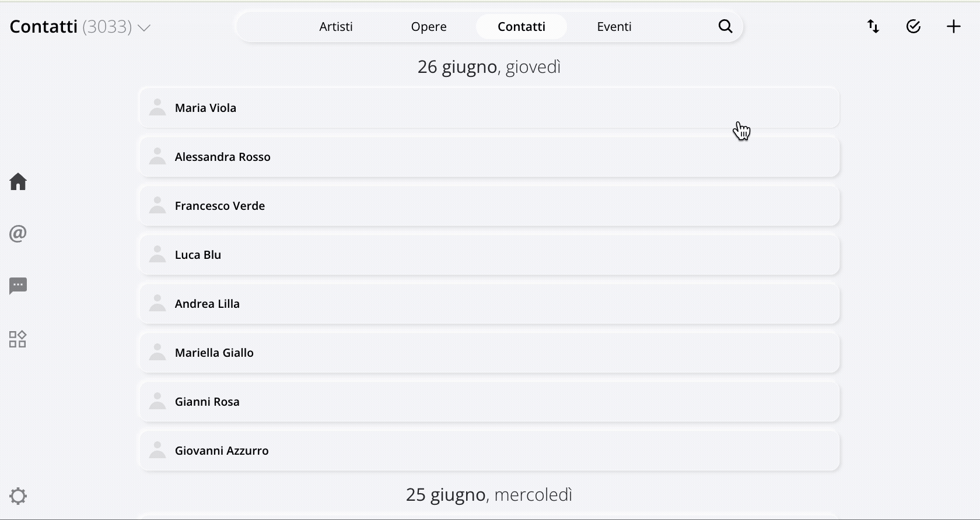Open contact Andrea Lilla
980x520 pixels.
[x=489, y=304]
